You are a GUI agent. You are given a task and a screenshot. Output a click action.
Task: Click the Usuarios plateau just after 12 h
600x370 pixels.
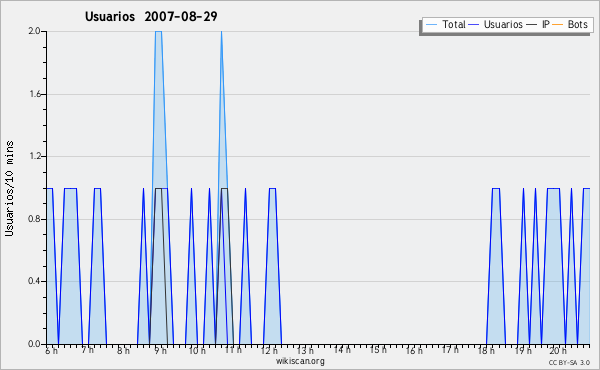pos(272,188)
